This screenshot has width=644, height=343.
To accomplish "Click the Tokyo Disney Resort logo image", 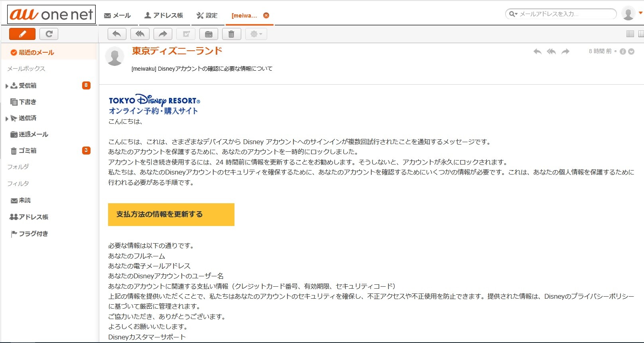I will [154, 105].
